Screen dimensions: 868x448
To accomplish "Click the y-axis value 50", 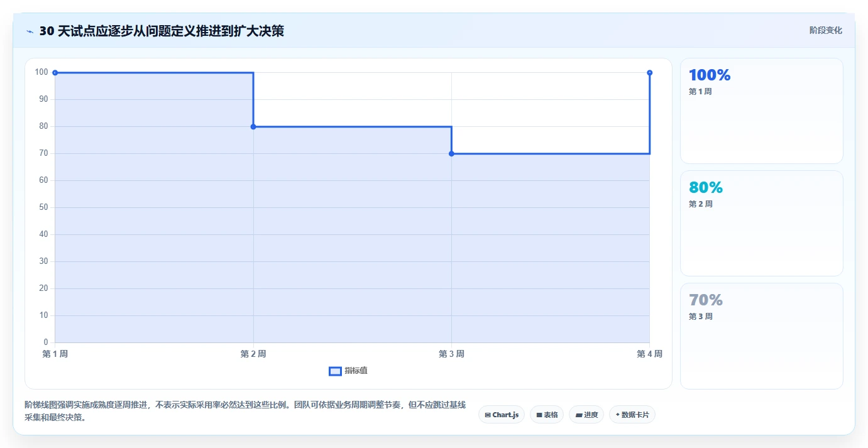I will [43, 207].
